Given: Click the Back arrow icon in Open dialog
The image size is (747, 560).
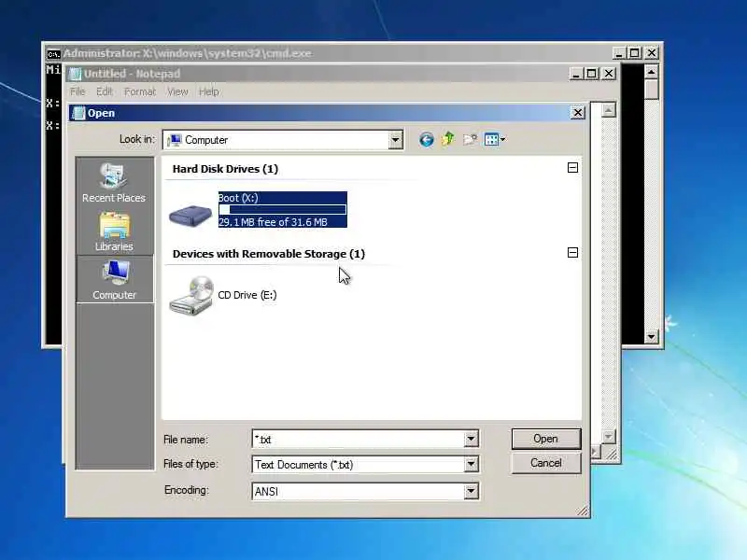Looking at the screenshot, I should (427, 139).
